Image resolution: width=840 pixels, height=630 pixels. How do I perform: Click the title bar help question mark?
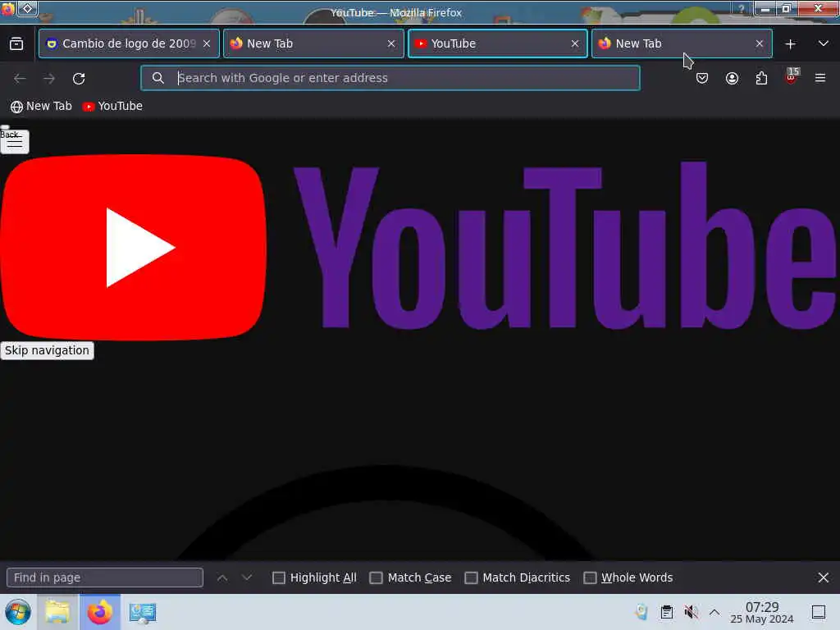(741, 9)
